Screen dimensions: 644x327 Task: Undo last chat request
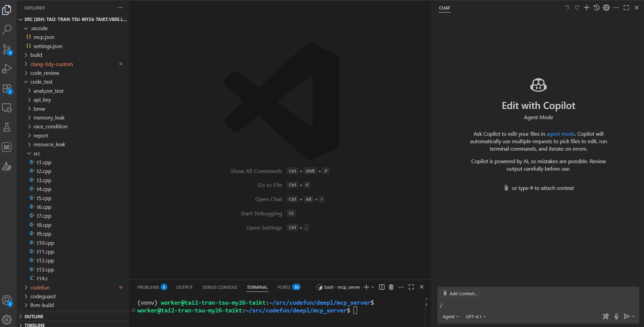[567, 8]
